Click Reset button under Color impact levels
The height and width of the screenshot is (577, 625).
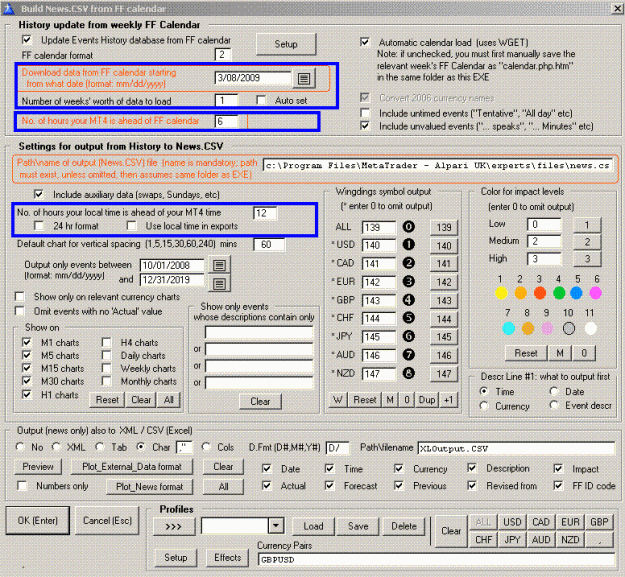[526, 353]
